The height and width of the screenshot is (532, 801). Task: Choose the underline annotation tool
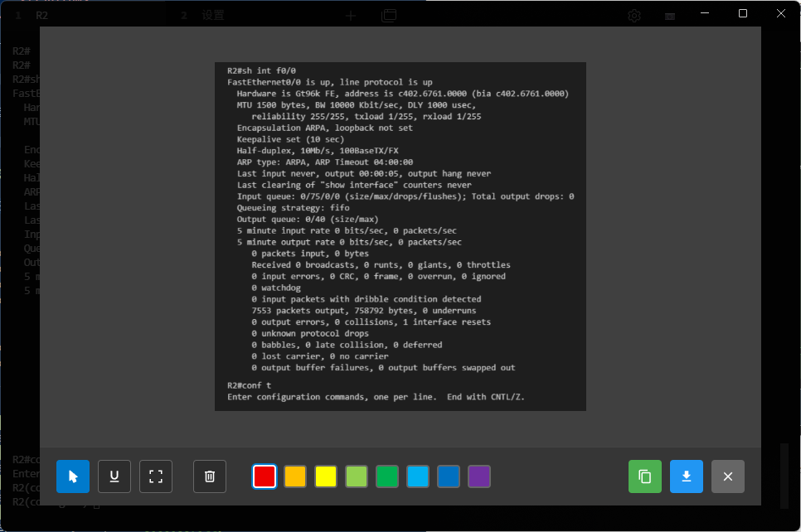(114, 476)
